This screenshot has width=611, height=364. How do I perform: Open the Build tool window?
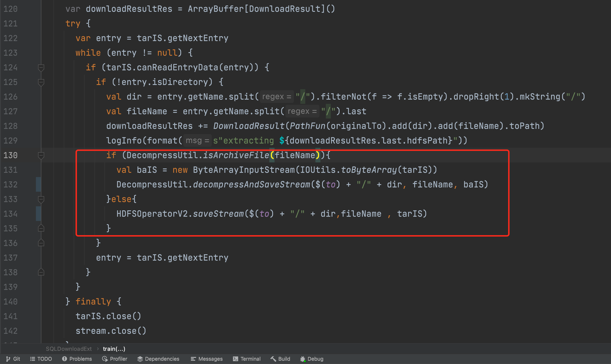(x=280, y=359)
